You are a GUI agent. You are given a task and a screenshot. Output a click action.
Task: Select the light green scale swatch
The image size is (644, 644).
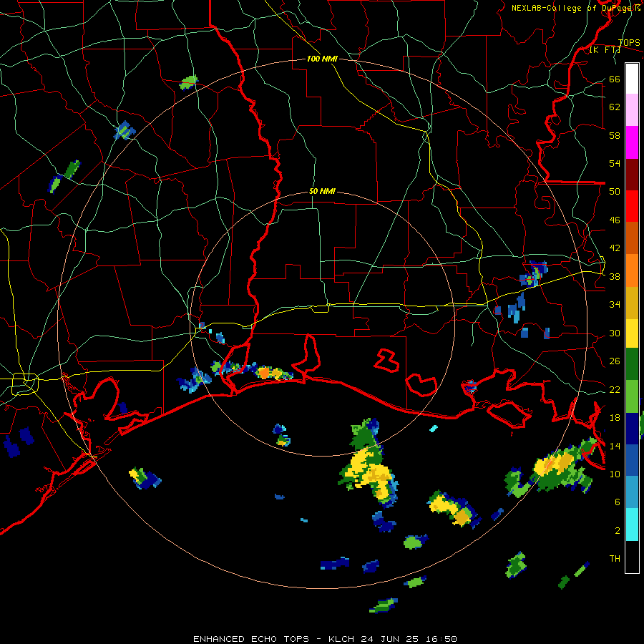[x=632, y=396]
